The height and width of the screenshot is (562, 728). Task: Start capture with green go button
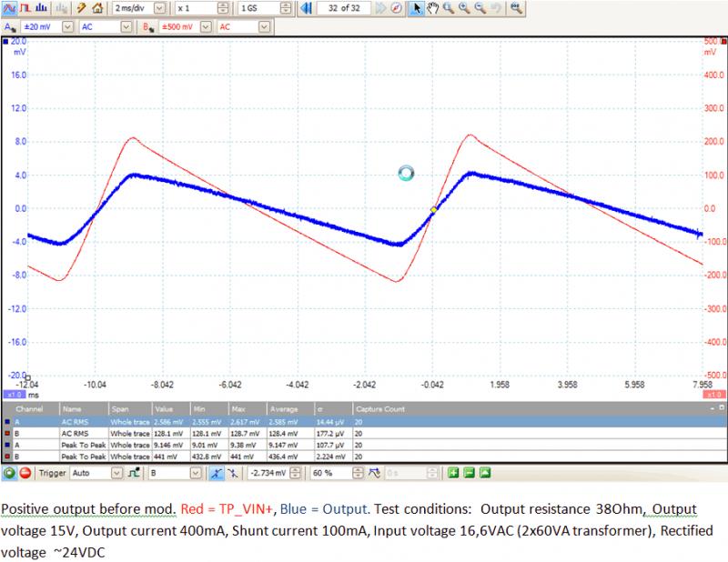(x=10, y=473)
